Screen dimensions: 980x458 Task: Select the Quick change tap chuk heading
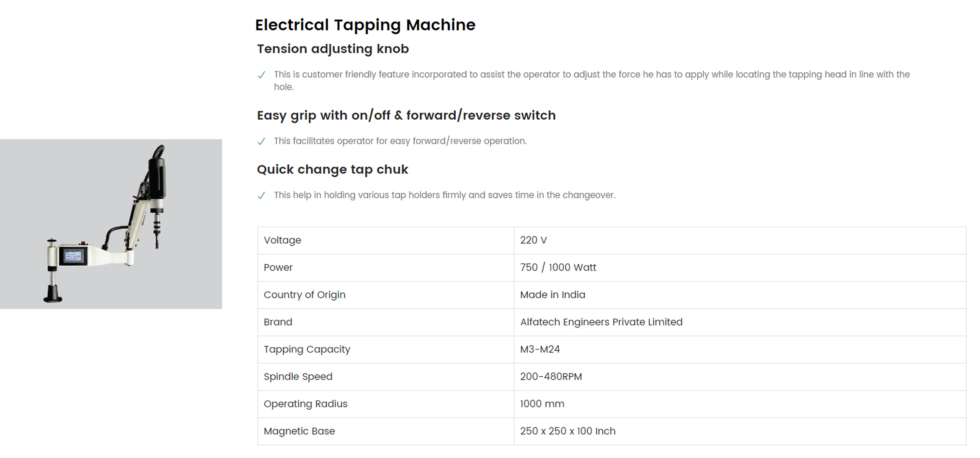(332, 169)
